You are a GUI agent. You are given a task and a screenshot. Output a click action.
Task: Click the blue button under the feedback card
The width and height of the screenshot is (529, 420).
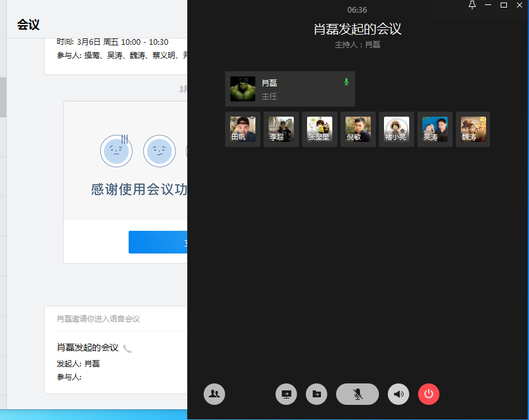pyautogui.click(x=158, y=242)
